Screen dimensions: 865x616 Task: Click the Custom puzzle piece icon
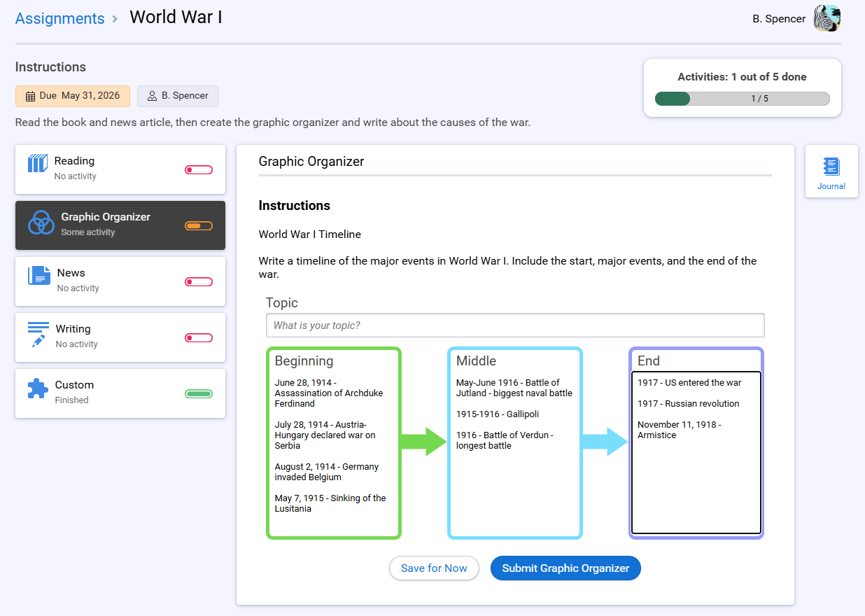38,388
